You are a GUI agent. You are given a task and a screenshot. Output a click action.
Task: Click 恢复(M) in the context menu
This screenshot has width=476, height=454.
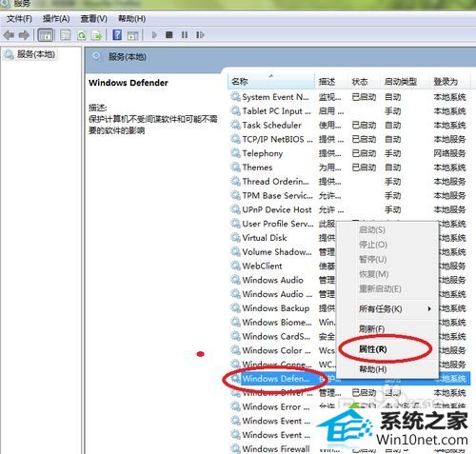click(373, 274)
